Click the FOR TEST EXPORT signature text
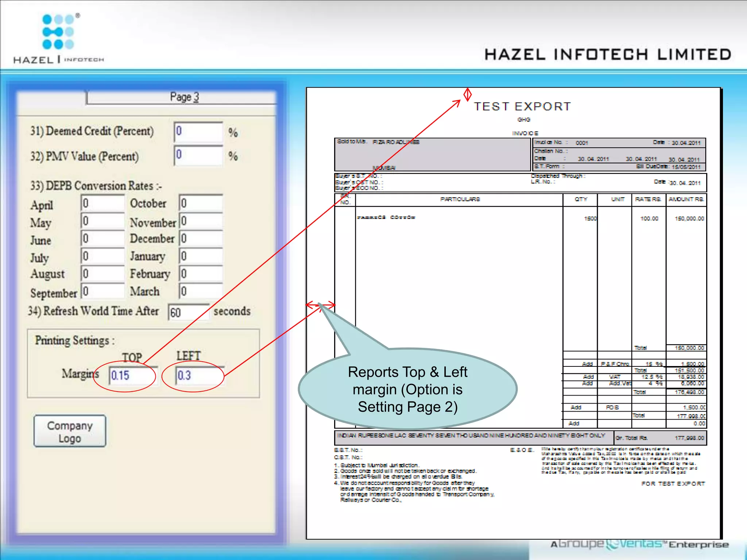Image resolution: width=747 pixels, height=560 pixels. pyautogui.click(x=673, y=484)
